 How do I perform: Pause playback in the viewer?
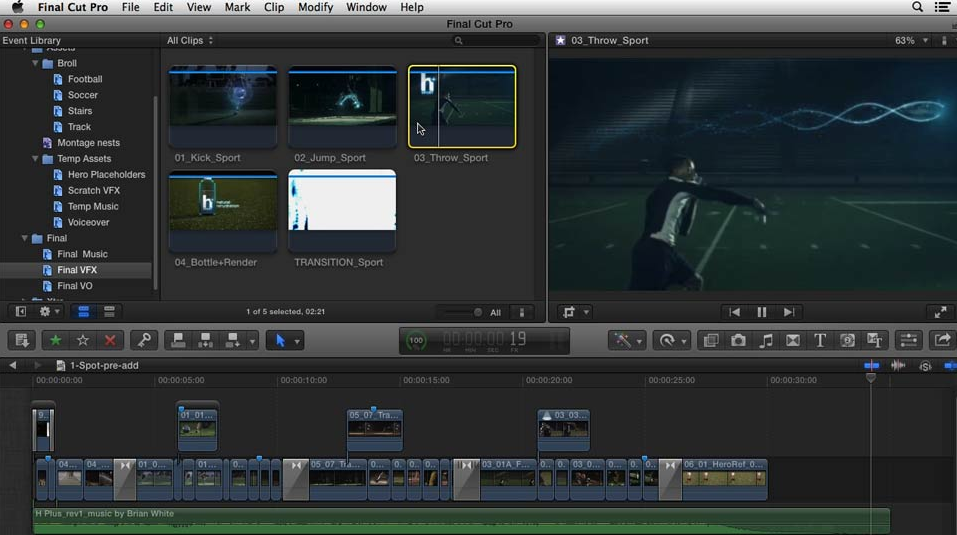tap(761, 312)
